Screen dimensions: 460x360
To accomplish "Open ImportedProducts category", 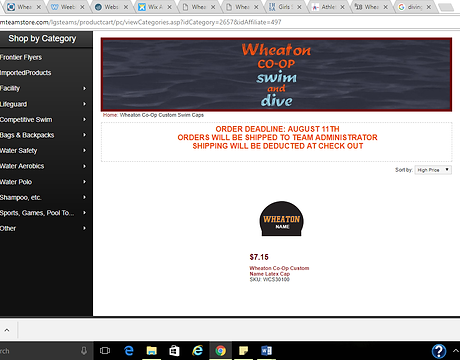I will [x=26, y=73].
